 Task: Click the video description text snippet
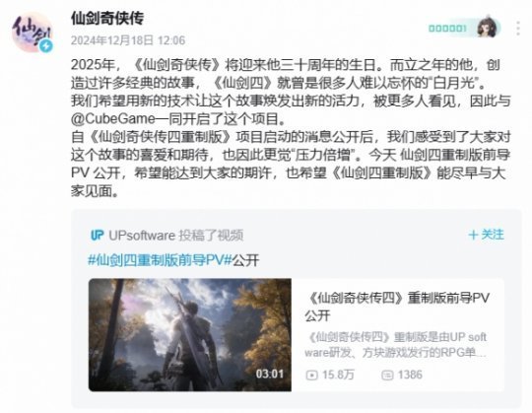pos(396,345)
